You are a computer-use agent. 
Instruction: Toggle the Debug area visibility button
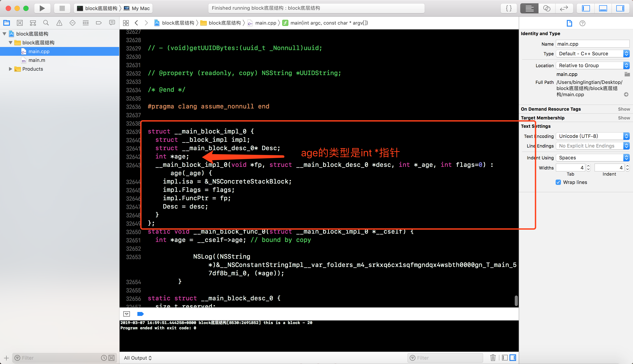603,8
